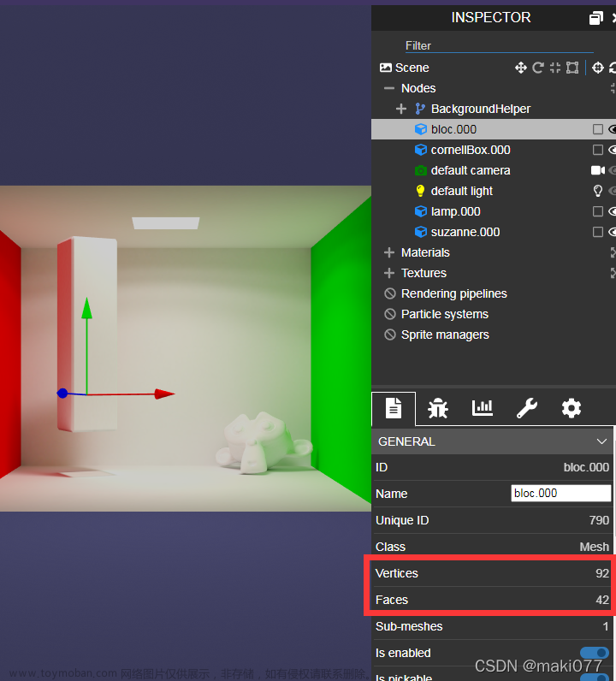Screen dimensions: 616x681
Task: Select the cornellBox.000 node
Action: [x=471, y=150]
